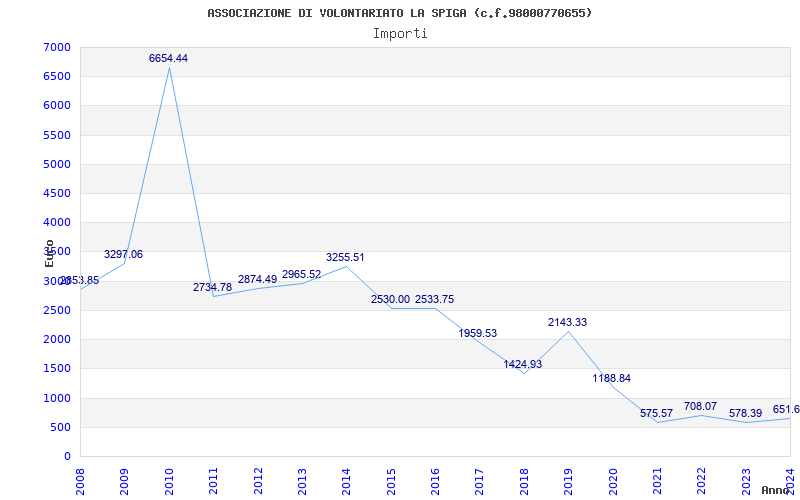Screen dimensions: 800x500
Task: Select the 2013 year on the axis
Action: coord(302,482)
